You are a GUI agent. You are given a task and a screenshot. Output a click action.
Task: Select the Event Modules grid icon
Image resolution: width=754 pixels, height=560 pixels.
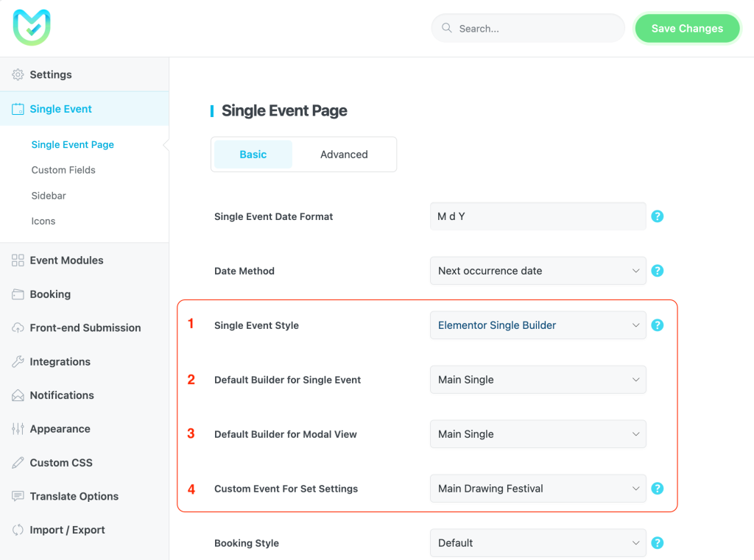coord(16,260)
